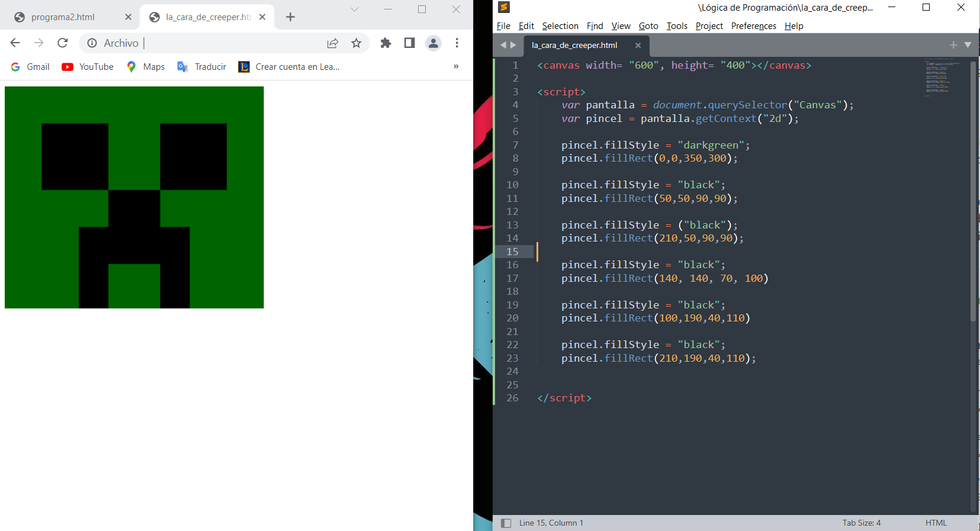Click the closing </script> tag
This screenshot has height=531, width=980.
564,398
